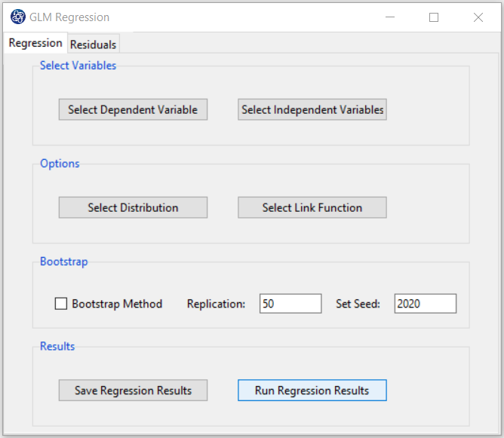Run Regression Results
This screenshot has height=438, width=504.
(312, 391)
